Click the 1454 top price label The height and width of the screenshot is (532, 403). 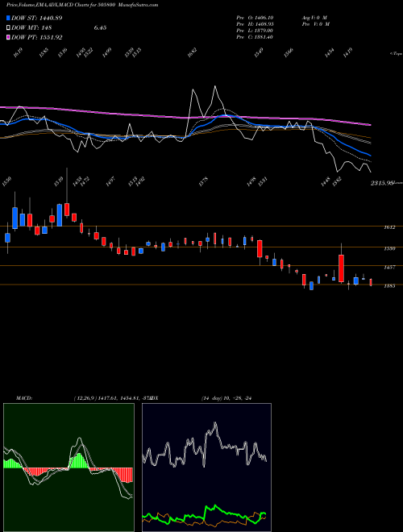tap(330, 52)
